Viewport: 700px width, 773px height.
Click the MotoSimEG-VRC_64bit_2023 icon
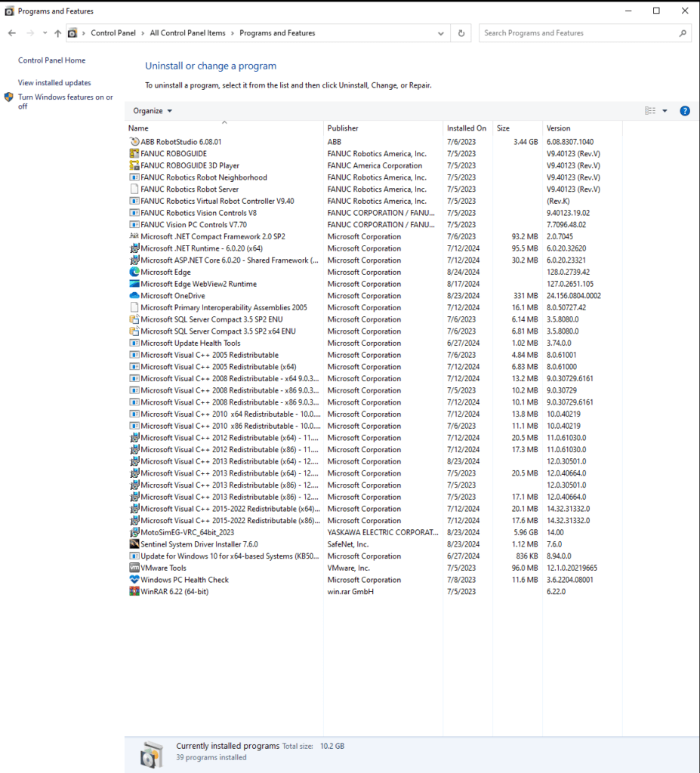[134, 532]
